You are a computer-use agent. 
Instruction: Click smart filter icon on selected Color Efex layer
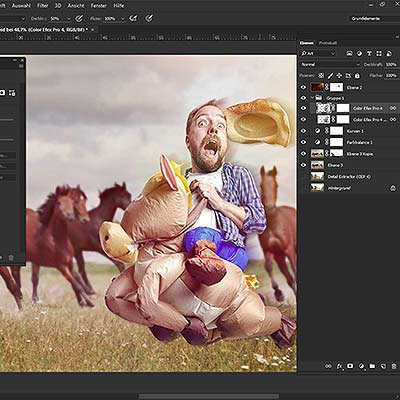393,108
